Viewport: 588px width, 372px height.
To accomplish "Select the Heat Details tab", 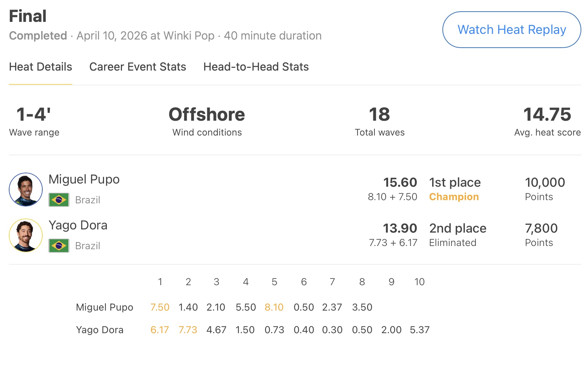I will (x=41, y=67).
